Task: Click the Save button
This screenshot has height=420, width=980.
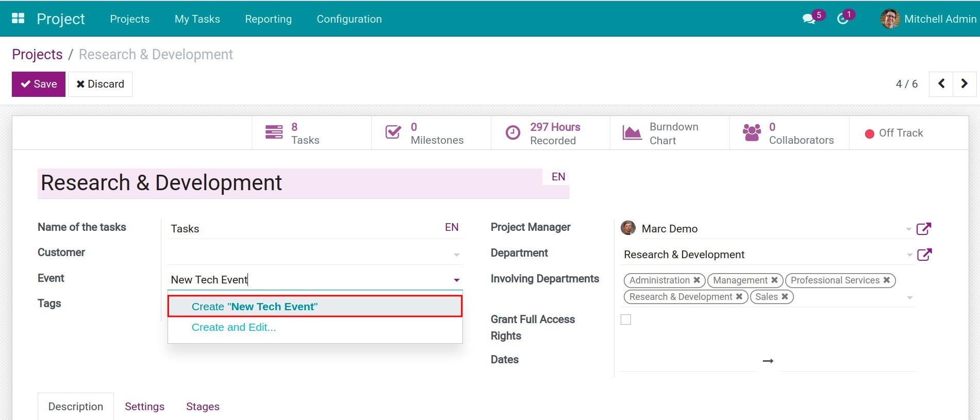Action: [39, 84]
